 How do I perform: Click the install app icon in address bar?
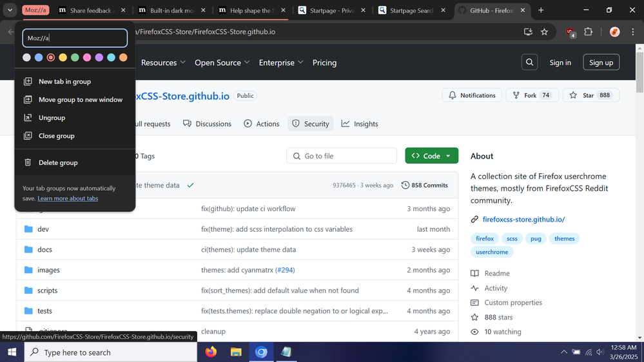528,32
